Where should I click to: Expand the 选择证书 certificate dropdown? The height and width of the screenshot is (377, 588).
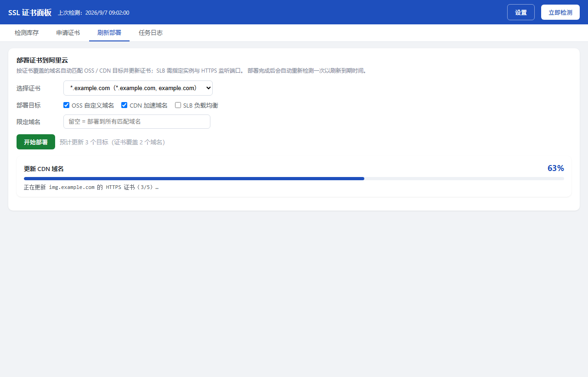[x=138, y=88]
